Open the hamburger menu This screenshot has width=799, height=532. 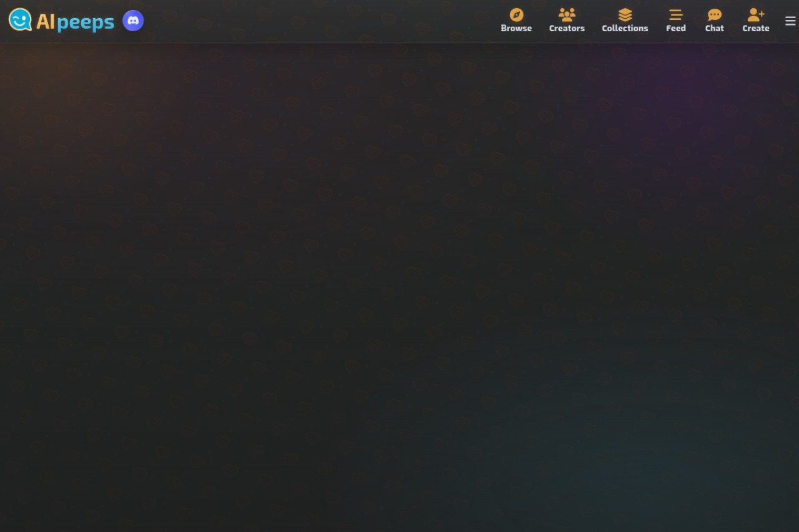790,21
